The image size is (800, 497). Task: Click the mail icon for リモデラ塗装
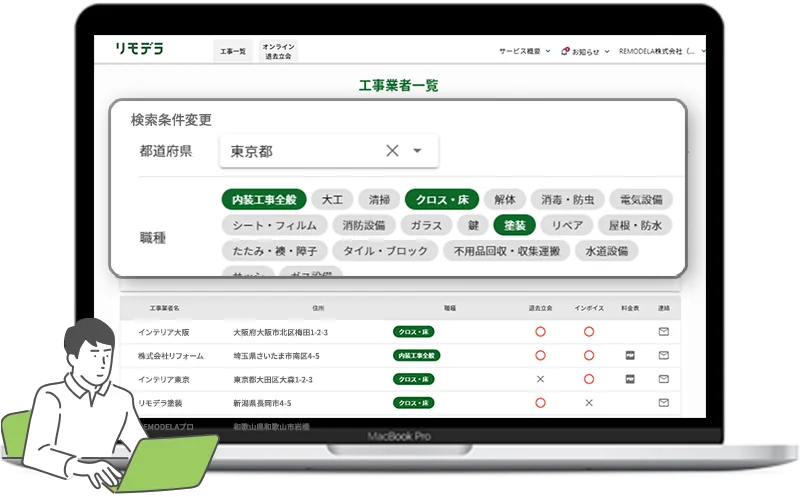point(663,403)
